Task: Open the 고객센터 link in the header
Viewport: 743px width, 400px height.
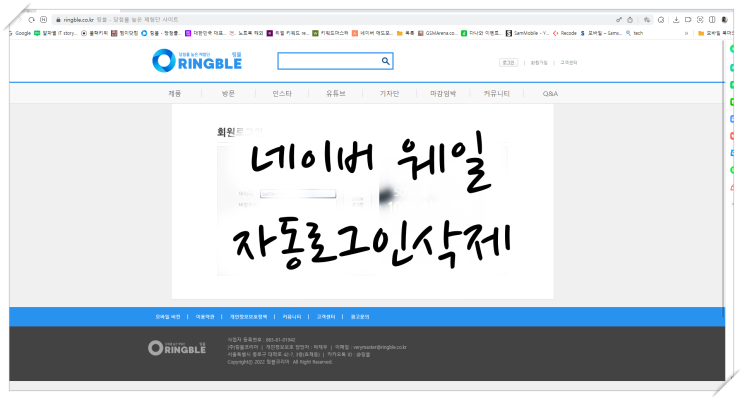Action: [x=569, y=63]
